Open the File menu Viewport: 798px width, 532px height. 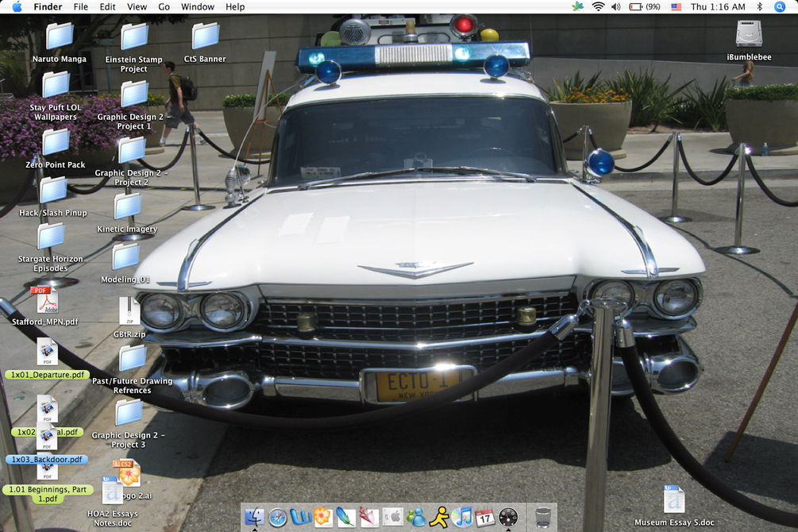pos(80,6)
